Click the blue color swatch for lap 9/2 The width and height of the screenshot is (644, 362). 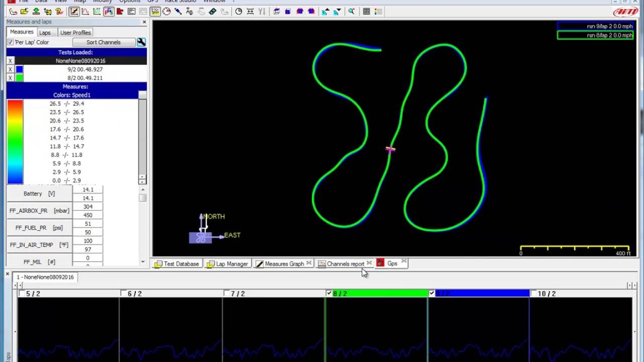(19, 69)
